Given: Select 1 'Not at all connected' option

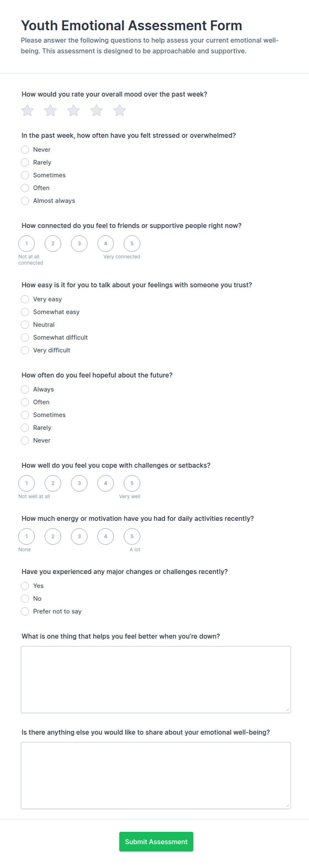Looking at the screenshot, I should 27,243.
